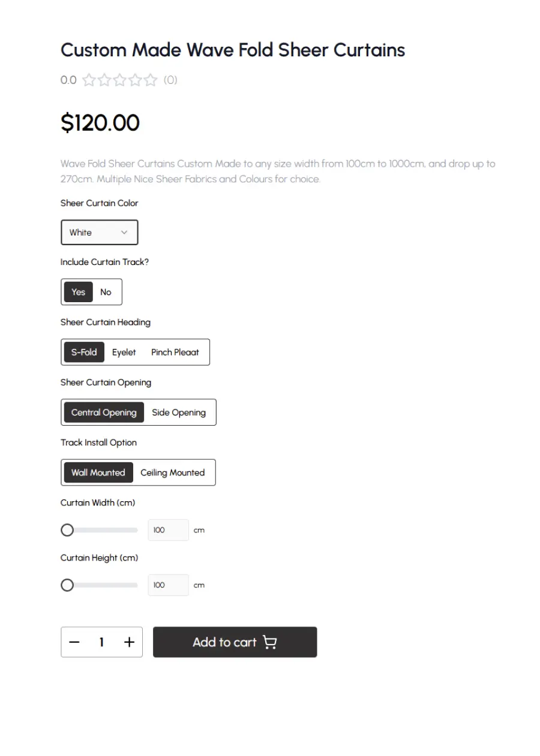Click the second rating star
Viewport: 540px width, 756px height.
tap(104, 80)
